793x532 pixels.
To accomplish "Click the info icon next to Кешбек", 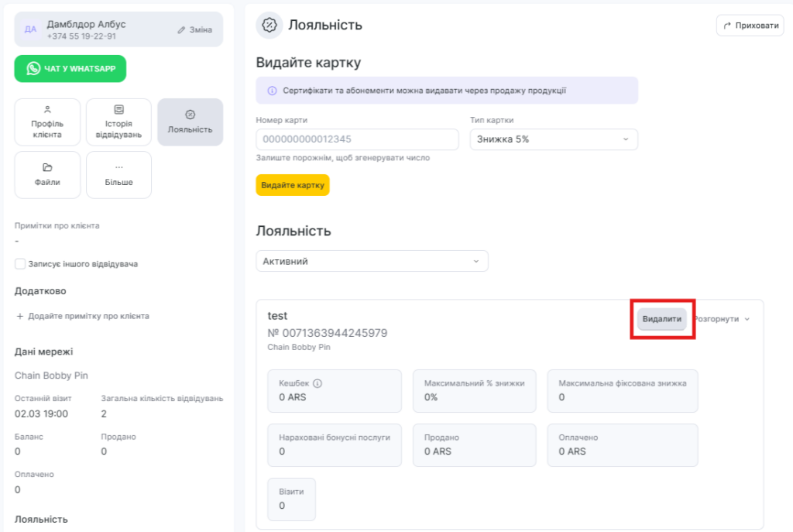I will (x=318, y=383).
